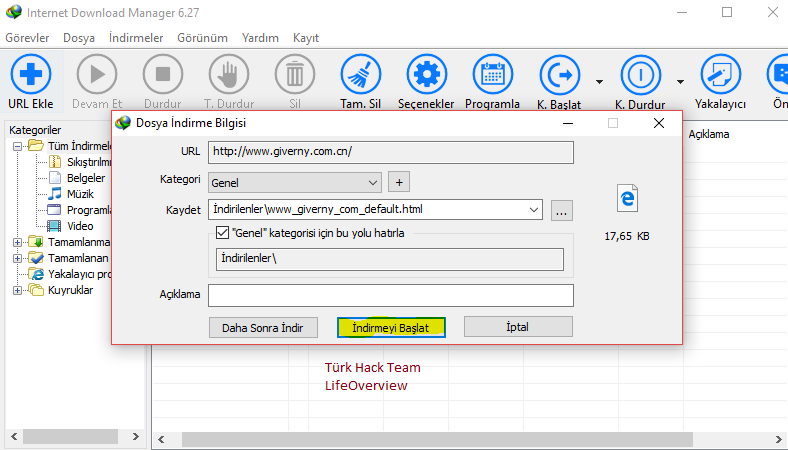Open the Görünüm menu
Image resolution: width=788 pixels, height=450 pixels.
(202, 38)
